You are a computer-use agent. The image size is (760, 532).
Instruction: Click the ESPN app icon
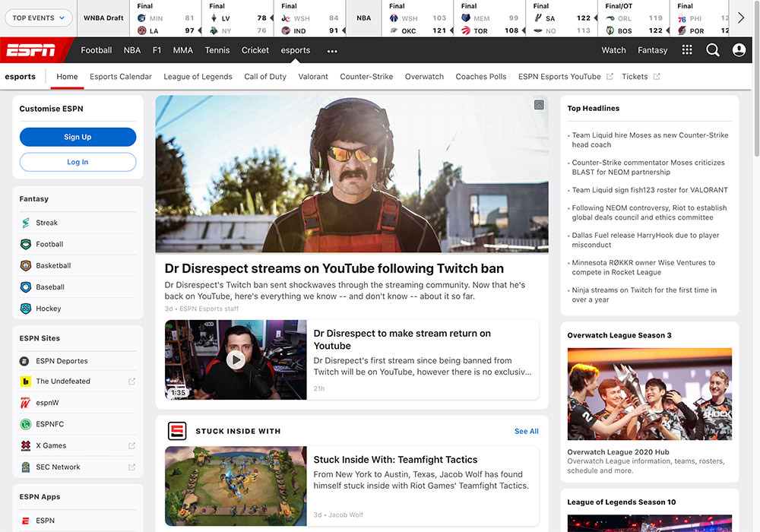tap(25, 521)
